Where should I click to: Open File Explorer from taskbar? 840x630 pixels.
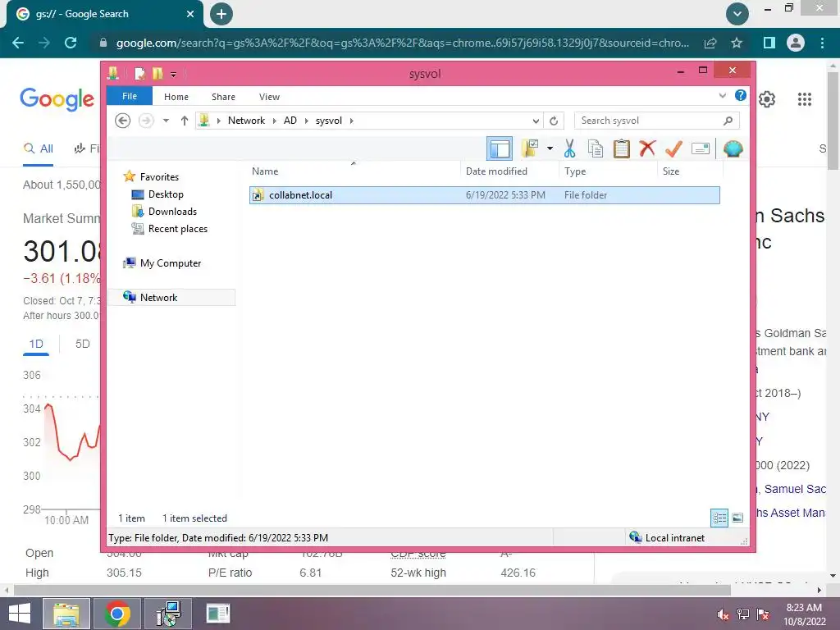click(66, 614)
